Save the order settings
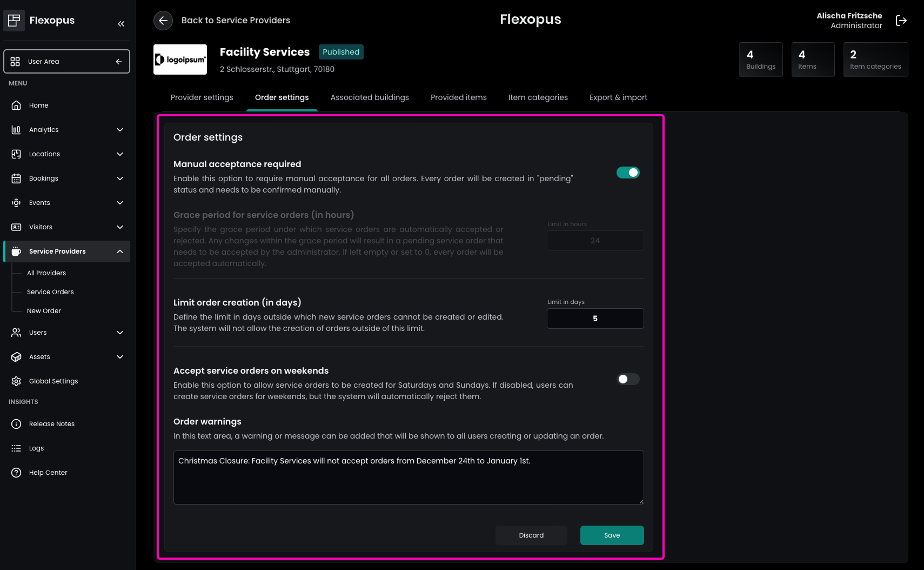924x570 pixels. pyautogui.click(x=612, y=535)
